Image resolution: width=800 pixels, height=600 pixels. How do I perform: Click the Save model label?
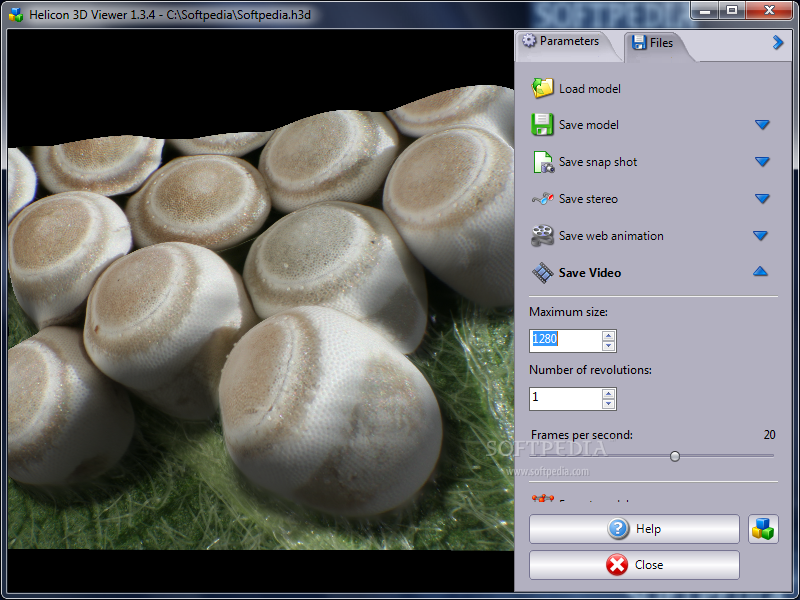pyautogui.click(x=589, y=125)
